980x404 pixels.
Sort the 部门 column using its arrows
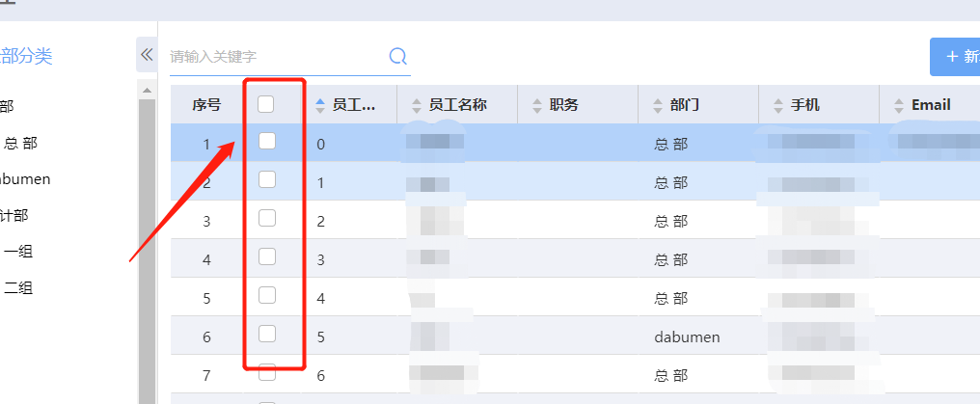point(658,105)
